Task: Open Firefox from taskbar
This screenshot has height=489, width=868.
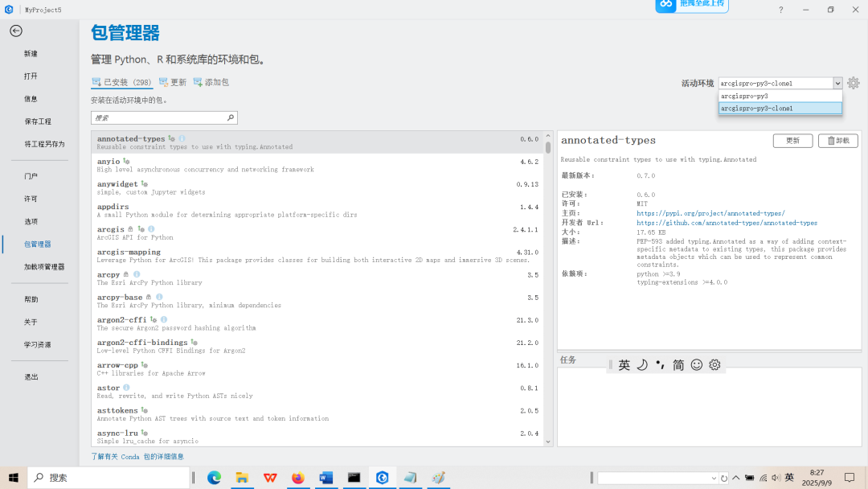Action: coord(298,478)
